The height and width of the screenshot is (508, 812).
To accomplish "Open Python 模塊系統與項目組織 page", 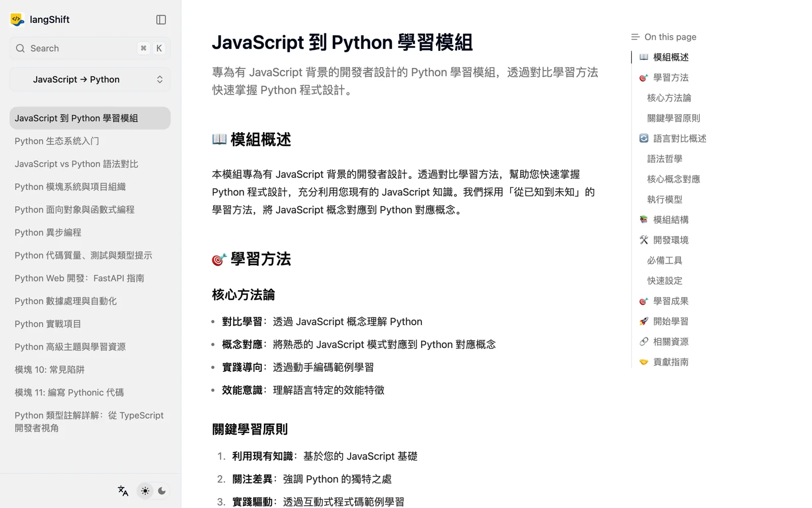I will click(90, 186).
